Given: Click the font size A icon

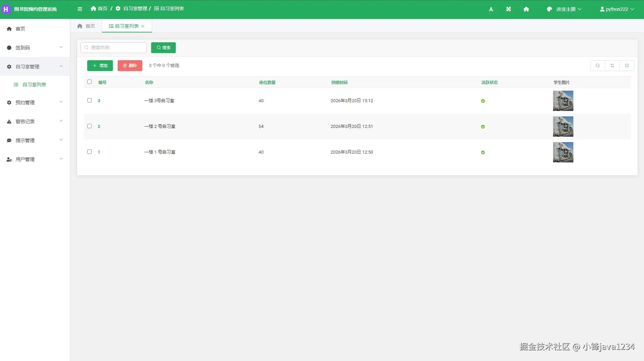Looking at the screenshot, I should (491, 9).
